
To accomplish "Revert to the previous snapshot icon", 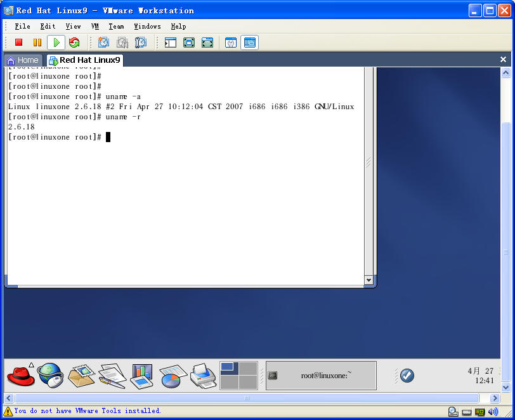I will coord(122,43).
